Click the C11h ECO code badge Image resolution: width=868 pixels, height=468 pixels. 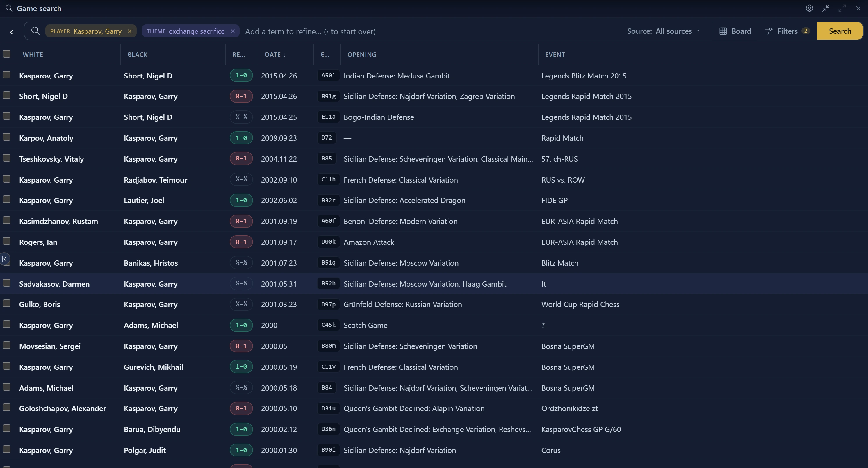coord(328,180)
